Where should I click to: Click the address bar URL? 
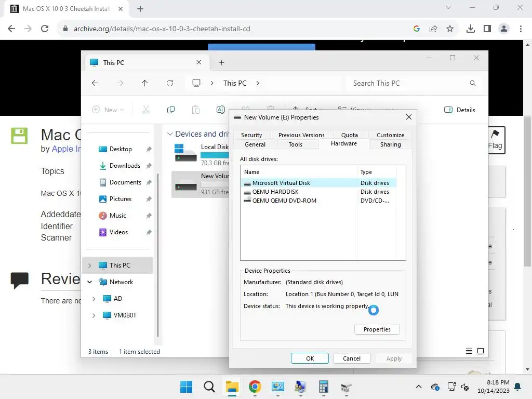(x=162, y=29)
